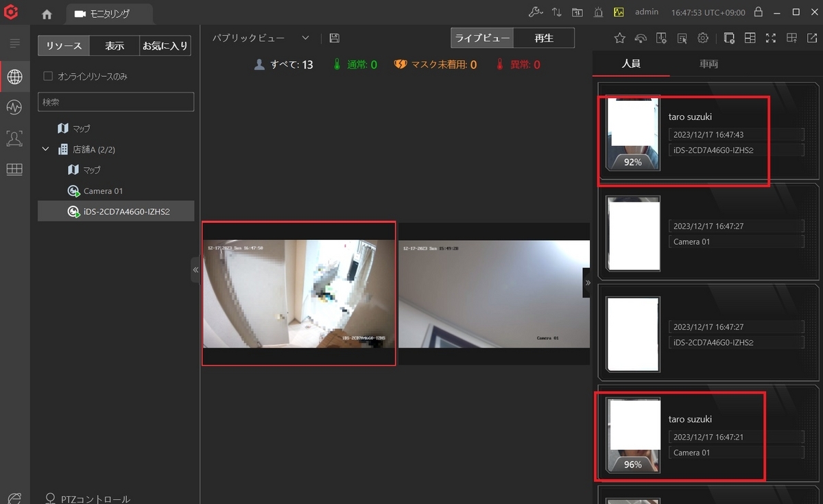
Task: Click the すべて: 13 counter
Action: tap(283, 64)
